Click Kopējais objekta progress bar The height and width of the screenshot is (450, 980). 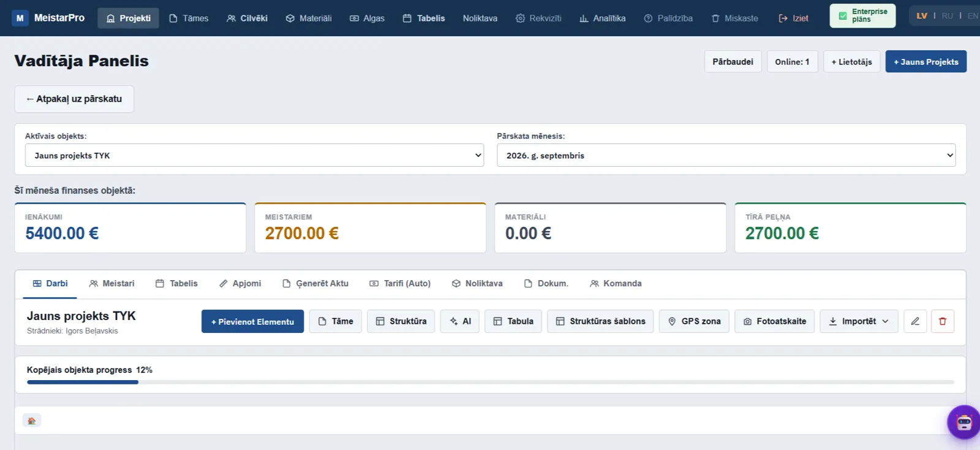click(491, 382)
